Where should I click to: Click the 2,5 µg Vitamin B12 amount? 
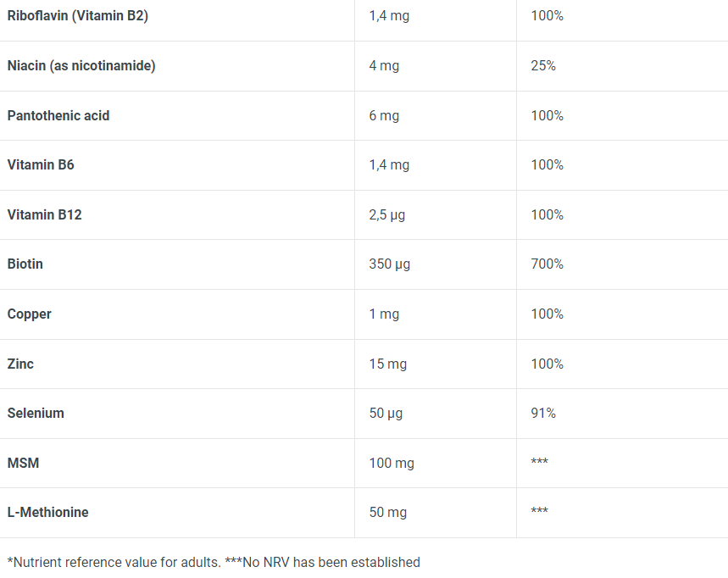click(387, 214)
